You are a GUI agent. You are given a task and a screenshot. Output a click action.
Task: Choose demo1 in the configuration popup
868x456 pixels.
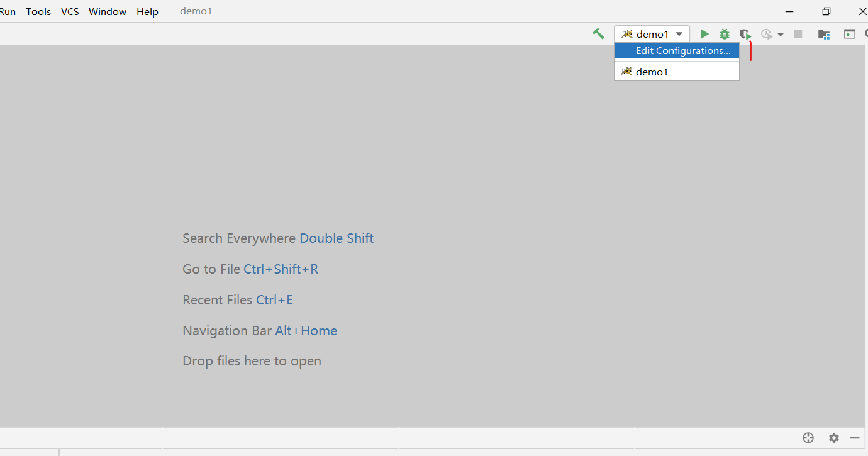pyautogui.click(x=650, y=71)
